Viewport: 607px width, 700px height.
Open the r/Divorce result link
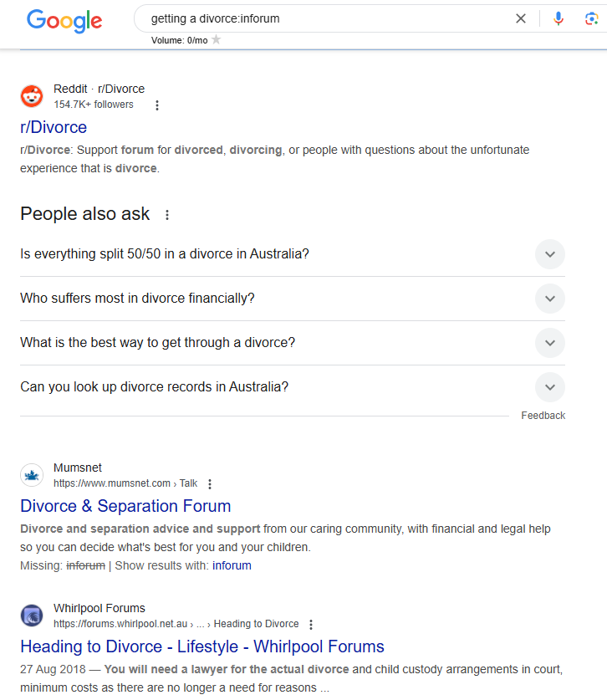point(54,127)
